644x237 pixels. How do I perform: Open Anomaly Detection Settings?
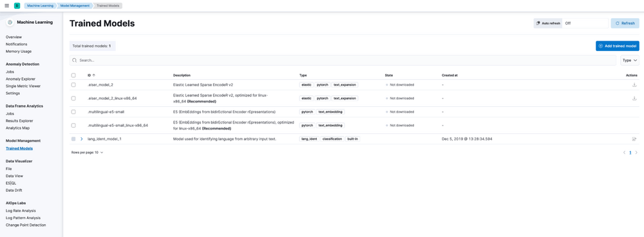[x=13, y=93]
